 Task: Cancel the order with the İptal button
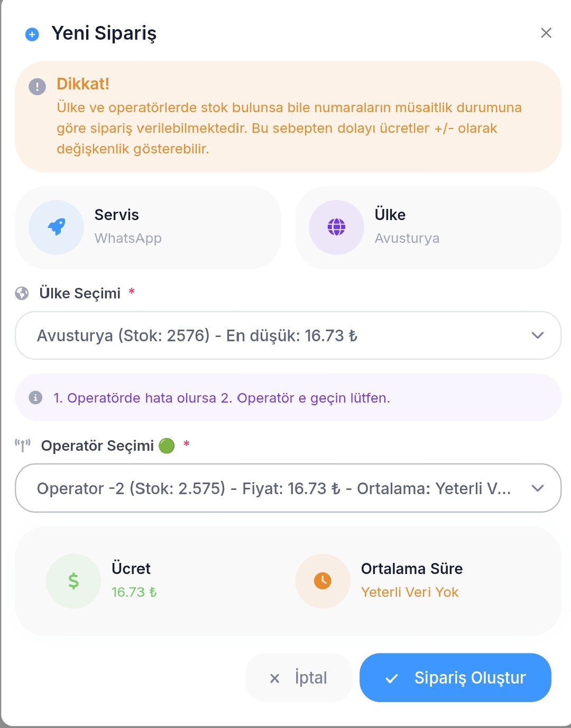[299, 678]
